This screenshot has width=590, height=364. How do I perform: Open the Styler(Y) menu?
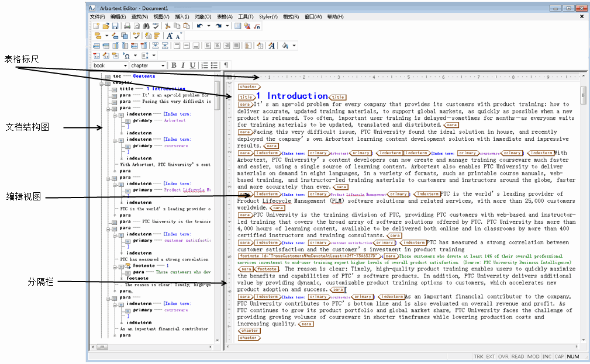pos(268,16)
